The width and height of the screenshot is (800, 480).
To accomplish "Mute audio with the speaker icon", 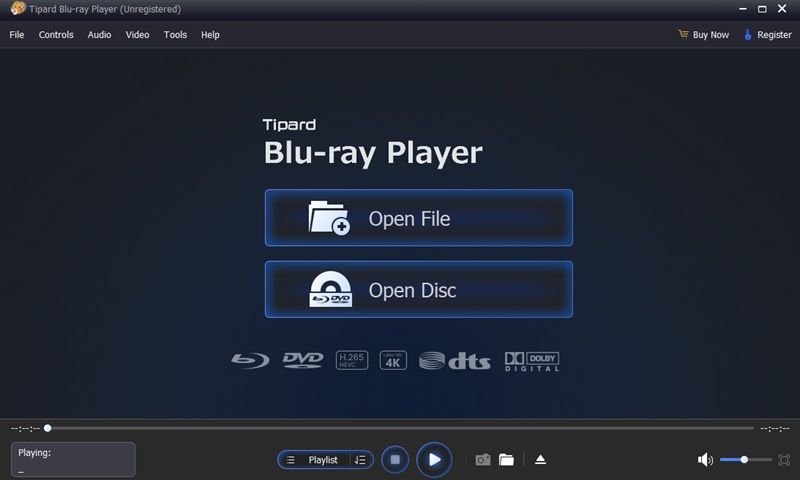I will point(705,460).
